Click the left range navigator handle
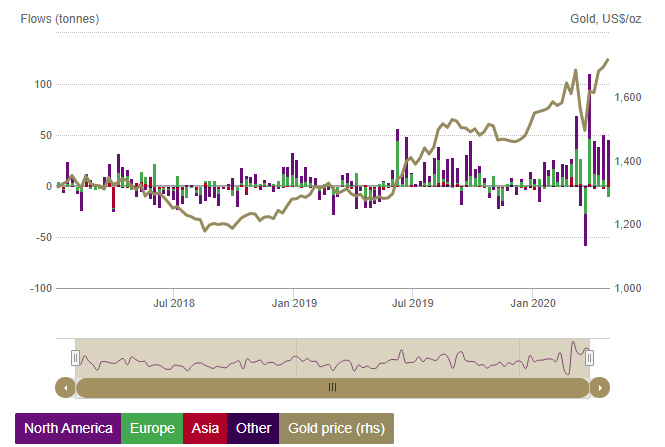This screenshot has width=665, height=447. point(75,357)
